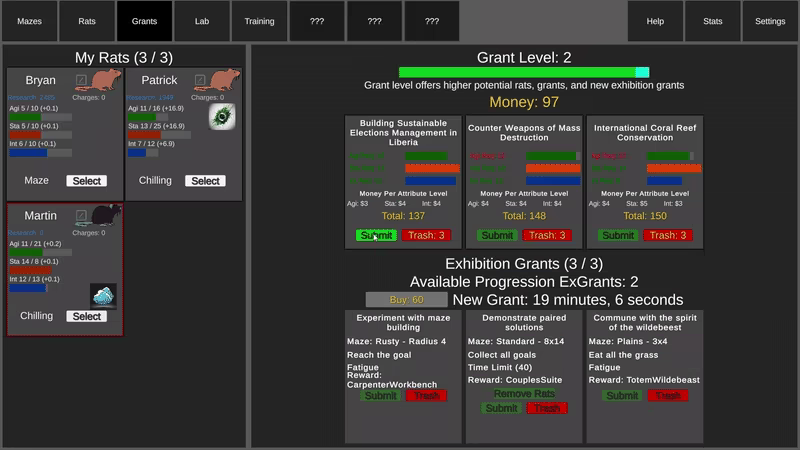The image size is (800, 450).
Task: Trash the paired solutions exhibition grant
Action: (547, 408)
